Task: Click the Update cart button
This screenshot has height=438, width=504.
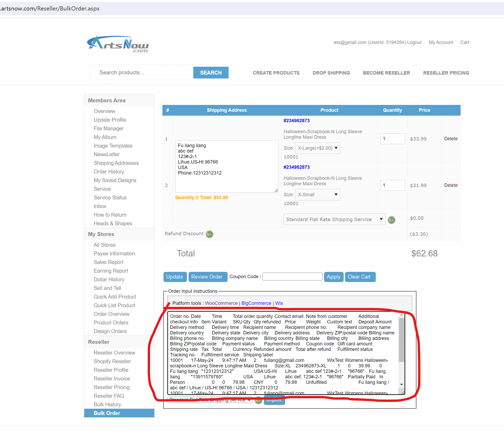Action: [174, 276]
